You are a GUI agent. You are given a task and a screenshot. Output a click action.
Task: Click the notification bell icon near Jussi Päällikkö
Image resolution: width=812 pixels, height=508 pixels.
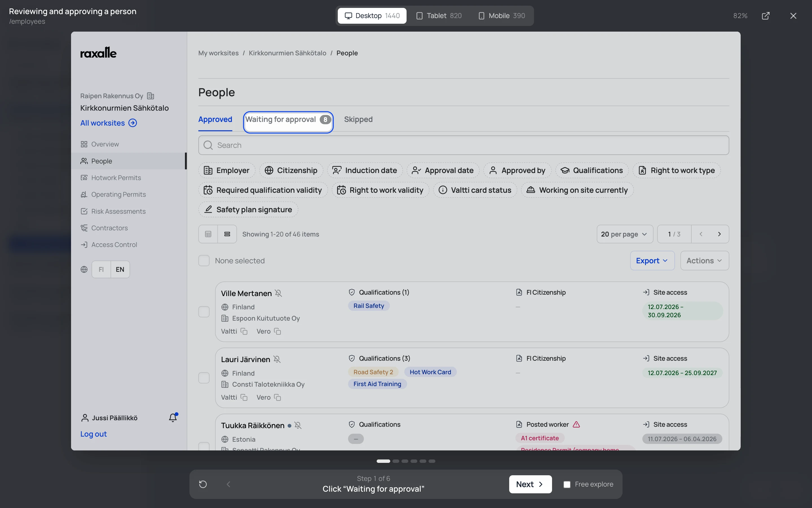[x=173, y=417]
